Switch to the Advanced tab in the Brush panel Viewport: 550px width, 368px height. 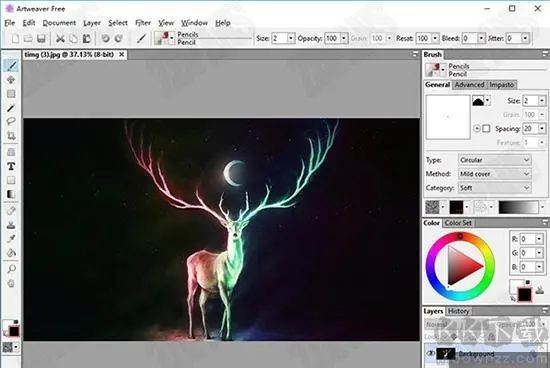coord(470,85)
